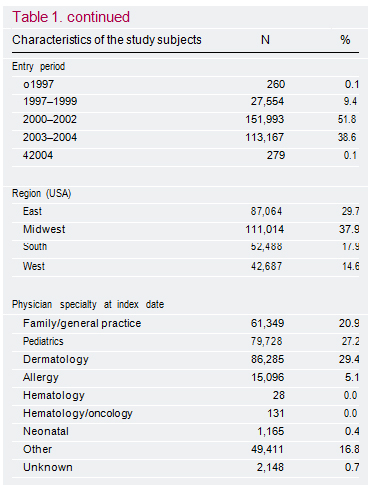Click the 1997–1999 row label
The image size is (369, 485).
click(50, 101)
